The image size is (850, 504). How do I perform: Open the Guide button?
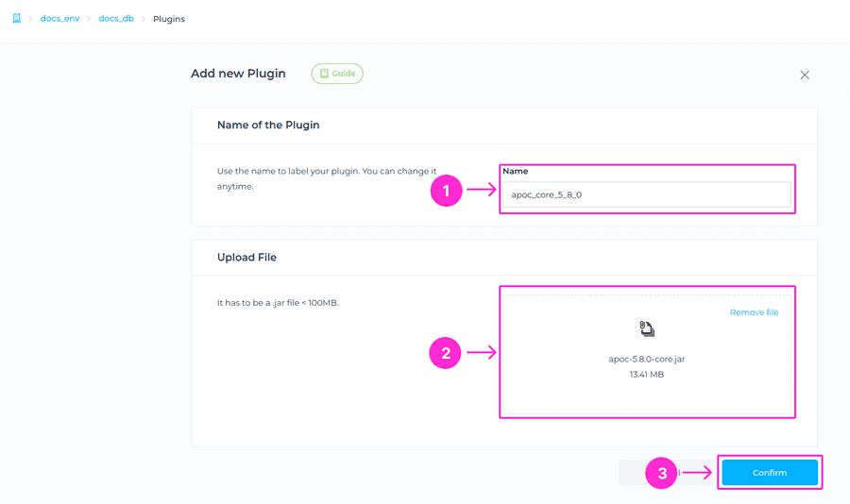click(337, 74)
